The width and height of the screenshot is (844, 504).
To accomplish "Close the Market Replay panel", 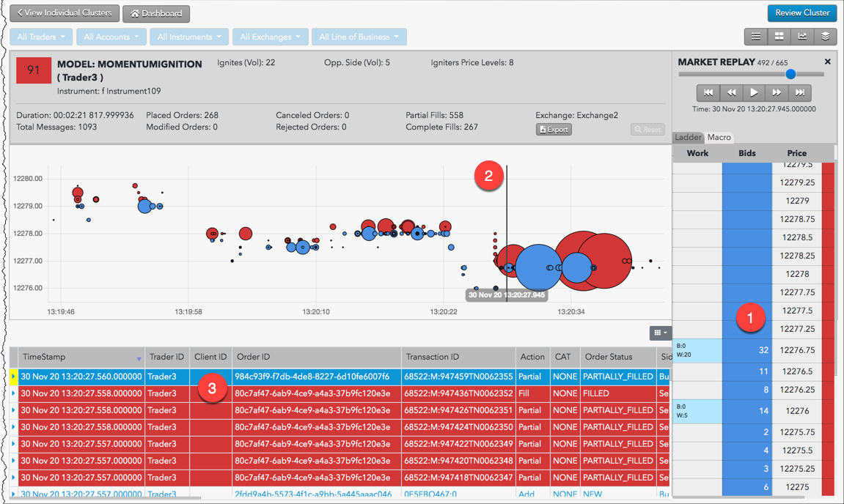I will [x=828, y=62].
